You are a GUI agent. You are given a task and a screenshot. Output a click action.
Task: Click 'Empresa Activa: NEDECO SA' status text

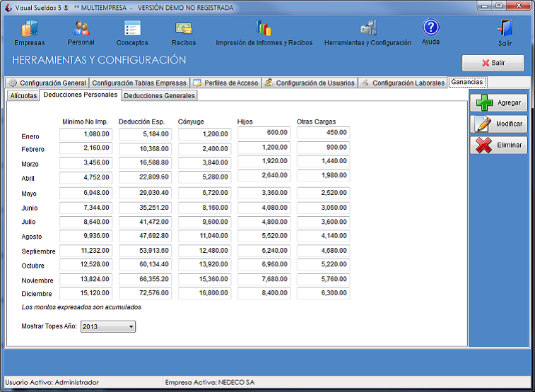tap(210, 382)
